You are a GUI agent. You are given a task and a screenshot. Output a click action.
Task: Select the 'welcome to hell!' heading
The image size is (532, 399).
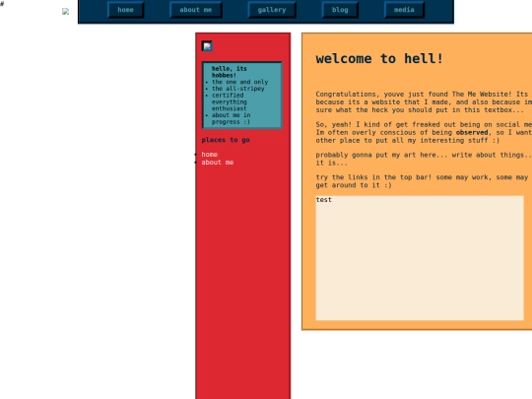coord(379,59)
